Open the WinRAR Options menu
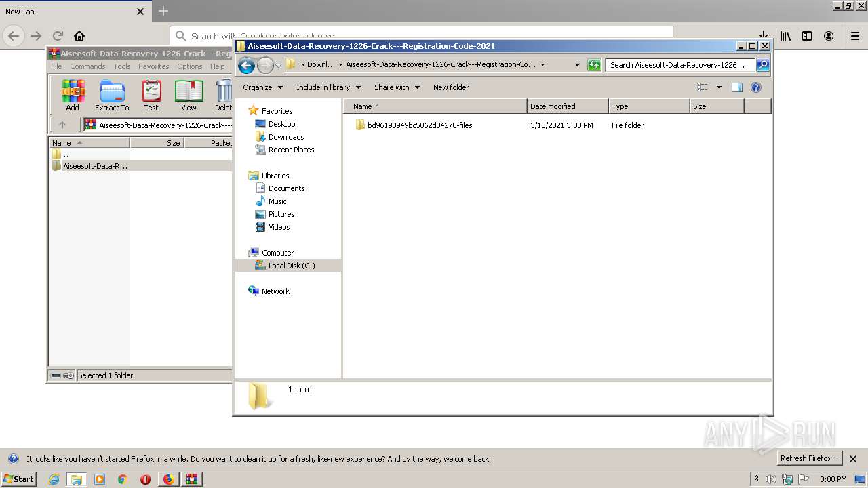 pos(190,66)
